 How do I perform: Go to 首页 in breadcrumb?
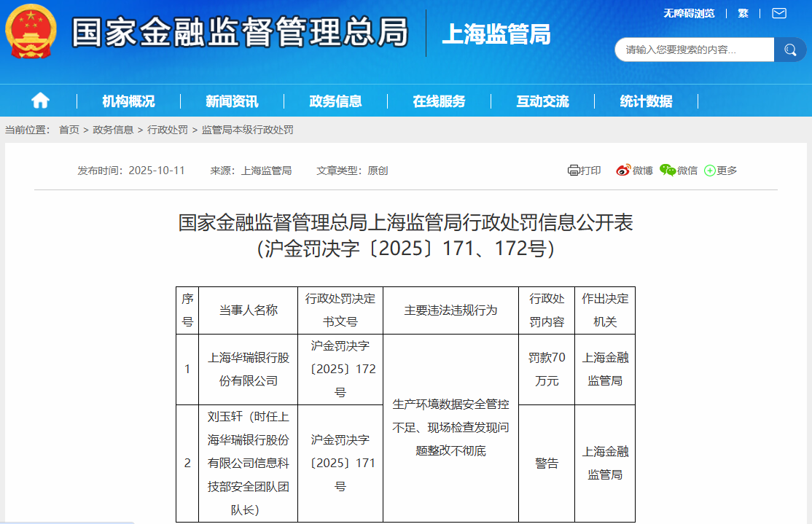69,130
